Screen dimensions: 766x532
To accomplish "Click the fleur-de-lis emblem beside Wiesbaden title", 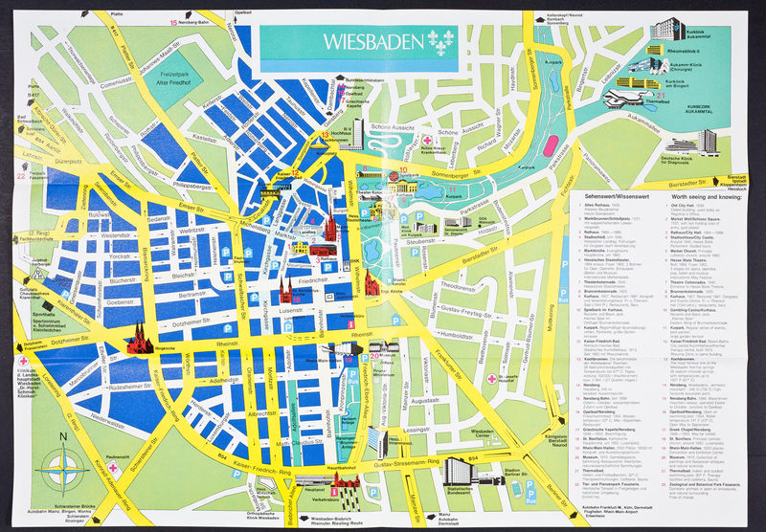I will (440, 40).
